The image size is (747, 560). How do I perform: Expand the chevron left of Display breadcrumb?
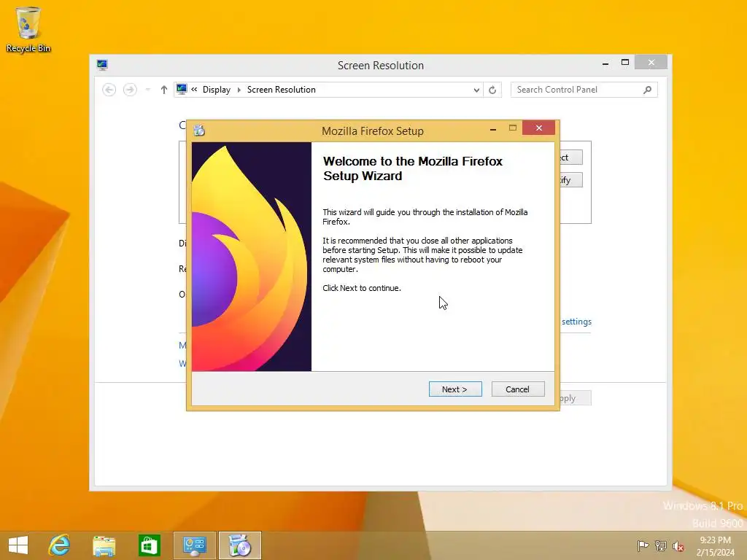click(x=194, y=89)
